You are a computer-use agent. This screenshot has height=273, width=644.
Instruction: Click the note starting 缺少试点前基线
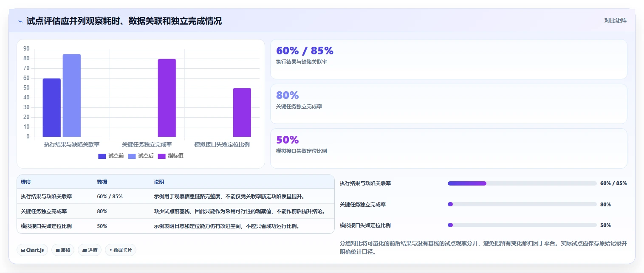tap(240, 211)
